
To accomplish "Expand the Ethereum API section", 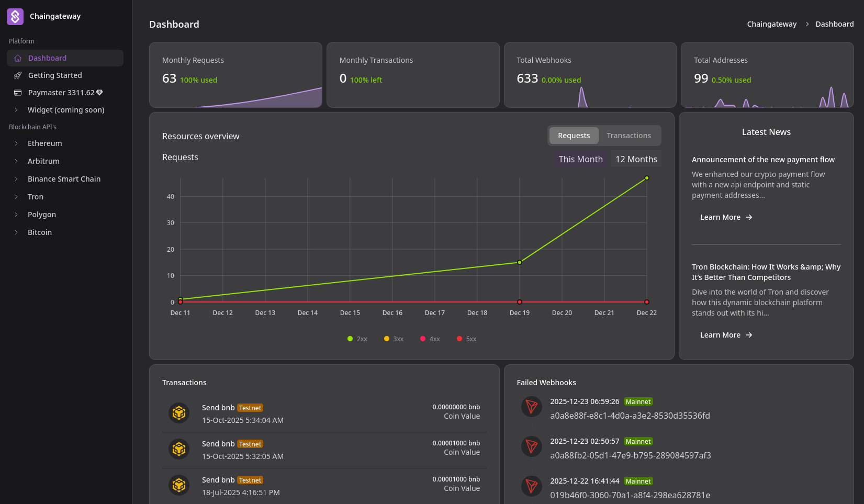I will [x=44, y=143].
